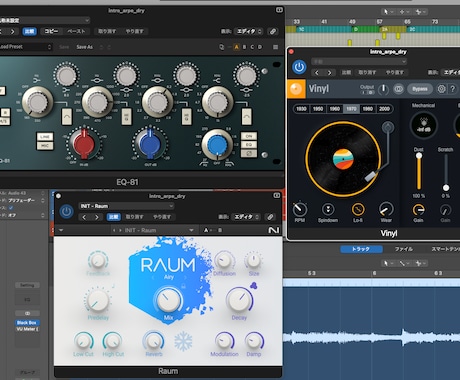Image resolution: width=460 pixels, height=380 pixels.
Task: Click the Vinyl Output knob
Action: pos(383,89)
